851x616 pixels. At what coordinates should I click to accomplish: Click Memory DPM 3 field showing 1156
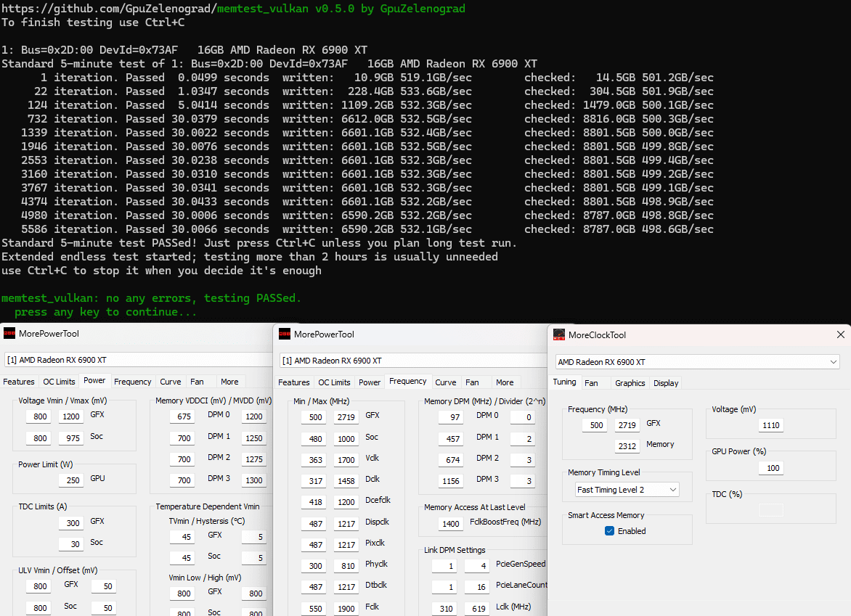pos(450,481)
